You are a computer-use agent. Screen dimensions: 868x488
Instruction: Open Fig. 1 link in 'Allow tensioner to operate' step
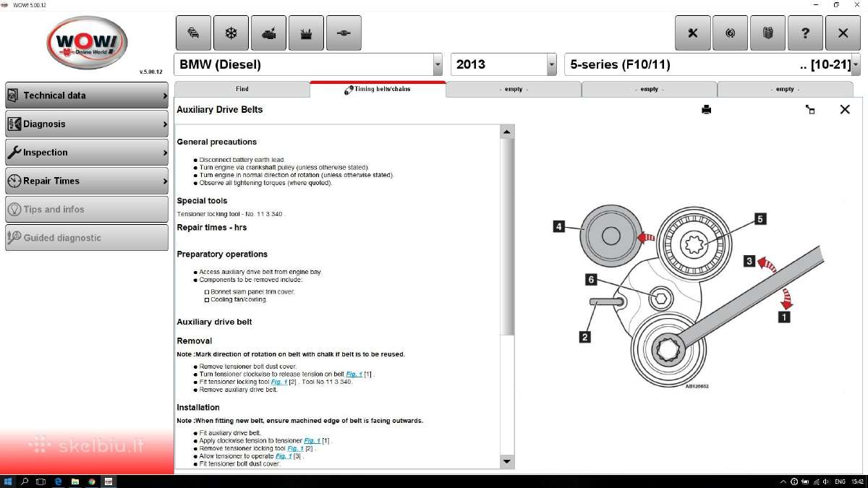[x=284, y=456]
